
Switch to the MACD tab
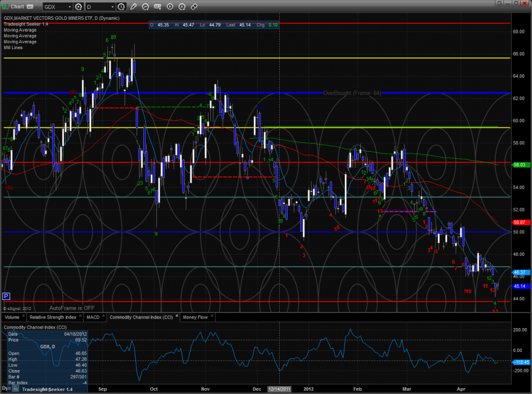pyautogui.click(x=93, y=316)
